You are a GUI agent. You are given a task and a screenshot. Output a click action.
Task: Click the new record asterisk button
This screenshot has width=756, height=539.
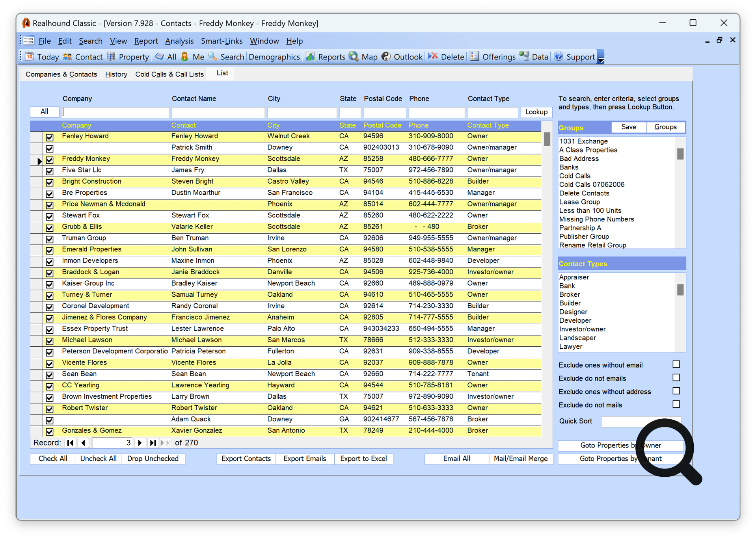[x=166, y=443]
